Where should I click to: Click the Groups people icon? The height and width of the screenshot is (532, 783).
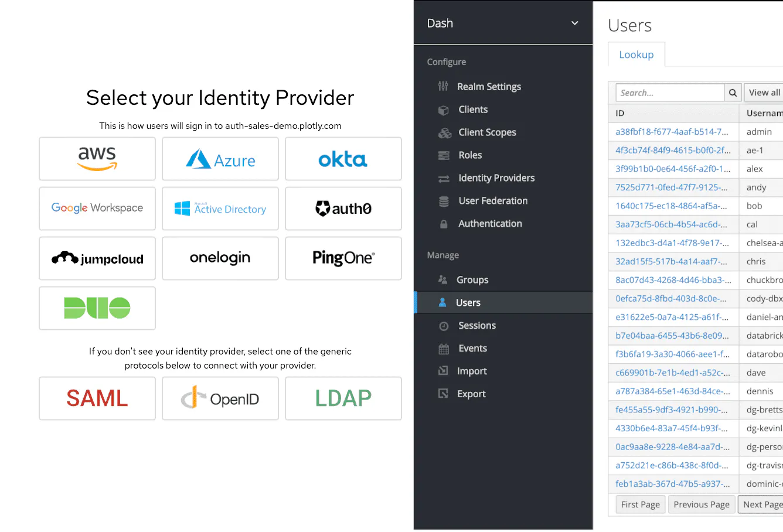pyautogui.click(x=443, y=280)
